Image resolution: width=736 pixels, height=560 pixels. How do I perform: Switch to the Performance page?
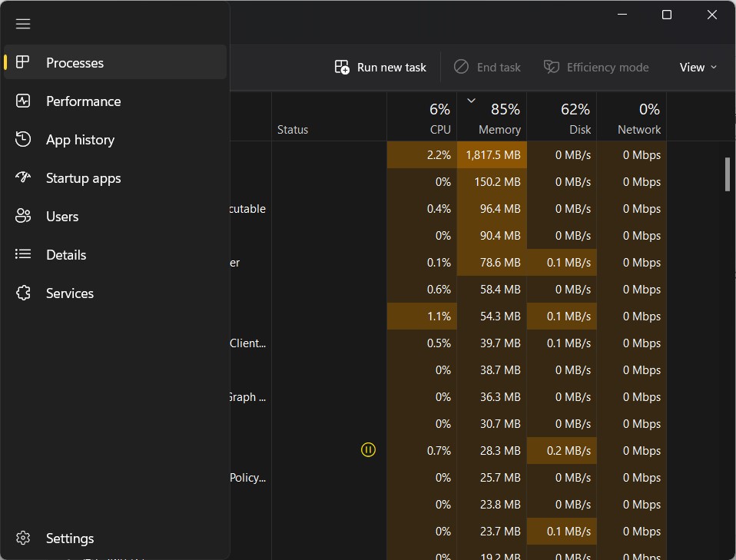coord(83,101)
